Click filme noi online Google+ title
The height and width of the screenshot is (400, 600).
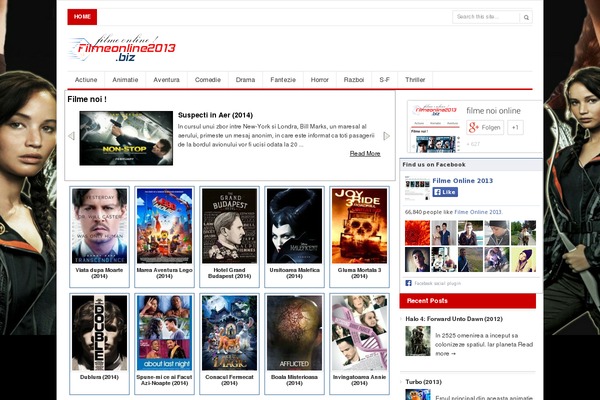tap(493, 111)
